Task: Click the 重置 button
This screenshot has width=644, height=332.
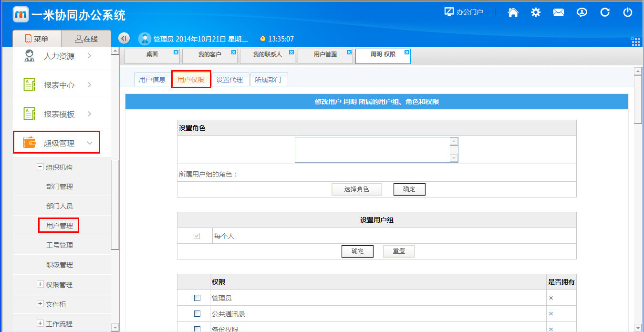Action: [x=399, y=251]
